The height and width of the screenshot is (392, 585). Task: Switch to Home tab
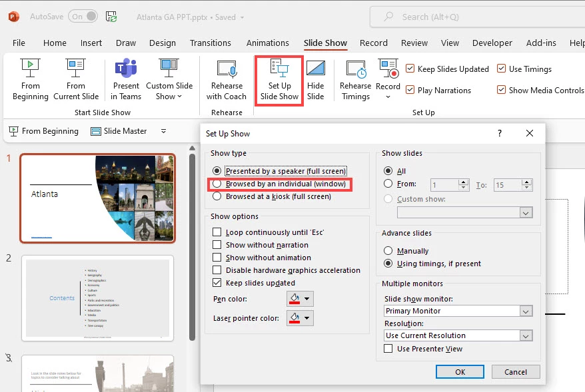(x=55, y=43)
